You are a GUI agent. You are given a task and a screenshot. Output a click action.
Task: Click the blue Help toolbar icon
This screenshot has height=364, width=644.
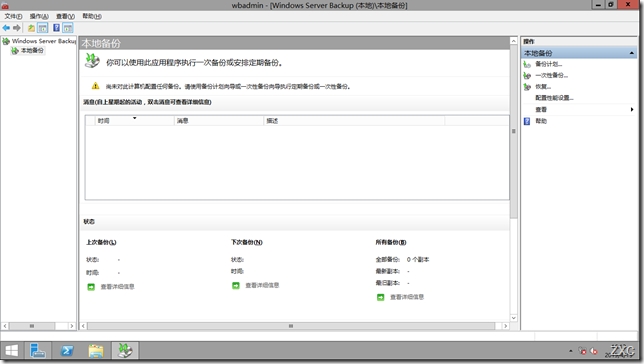[56, 28]
